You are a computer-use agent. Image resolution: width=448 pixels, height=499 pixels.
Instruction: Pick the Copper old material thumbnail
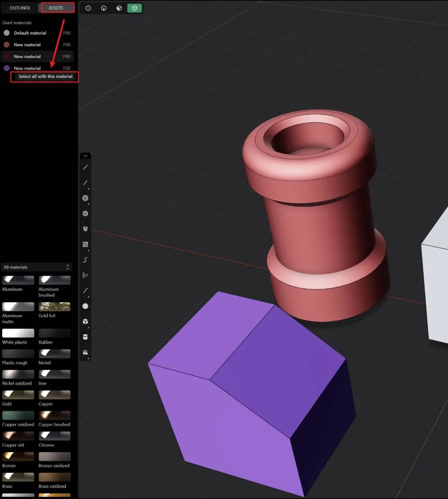pos(18,436)
